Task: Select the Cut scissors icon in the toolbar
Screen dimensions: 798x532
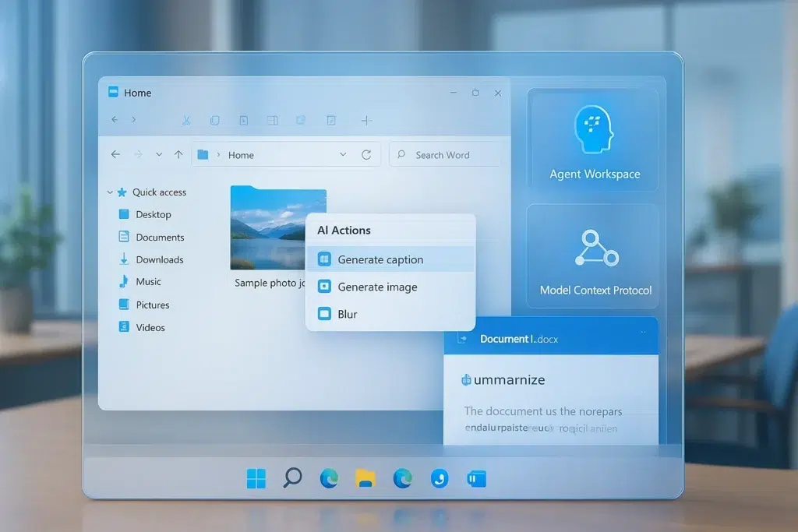Action: [186, 120]
